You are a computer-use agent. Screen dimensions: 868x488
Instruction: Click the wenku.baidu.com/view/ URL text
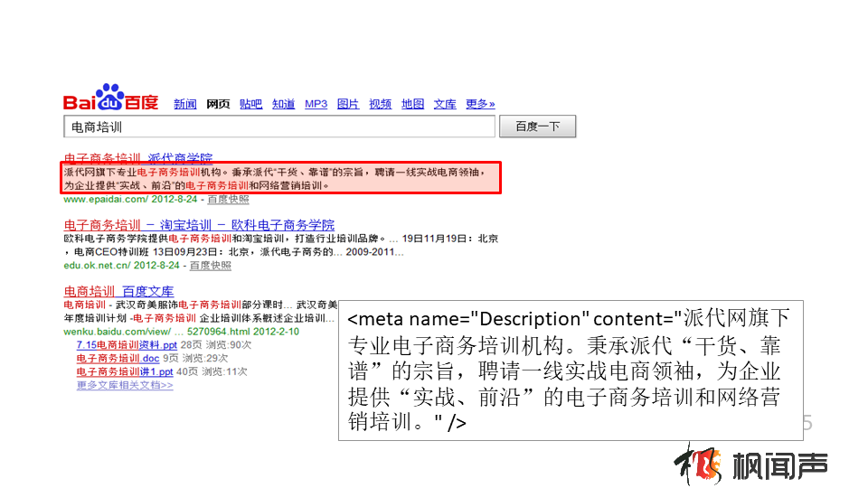point(117,332)
